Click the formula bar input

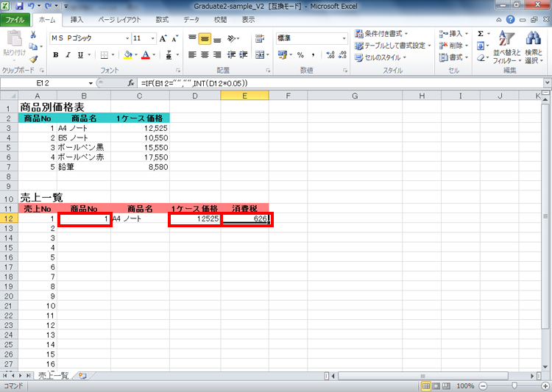341,83
